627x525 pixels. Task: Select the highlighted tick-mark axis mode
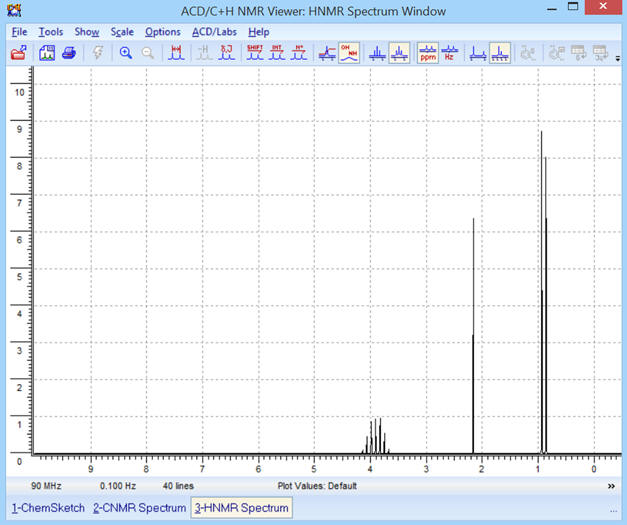coord(500,53)
